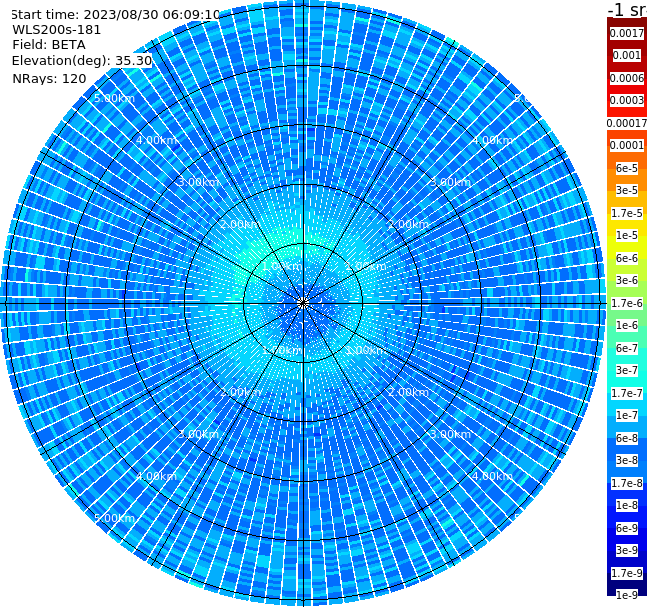
Task: Click the 2.00km ring label in northwest quadrant
Action: point(241,224)
